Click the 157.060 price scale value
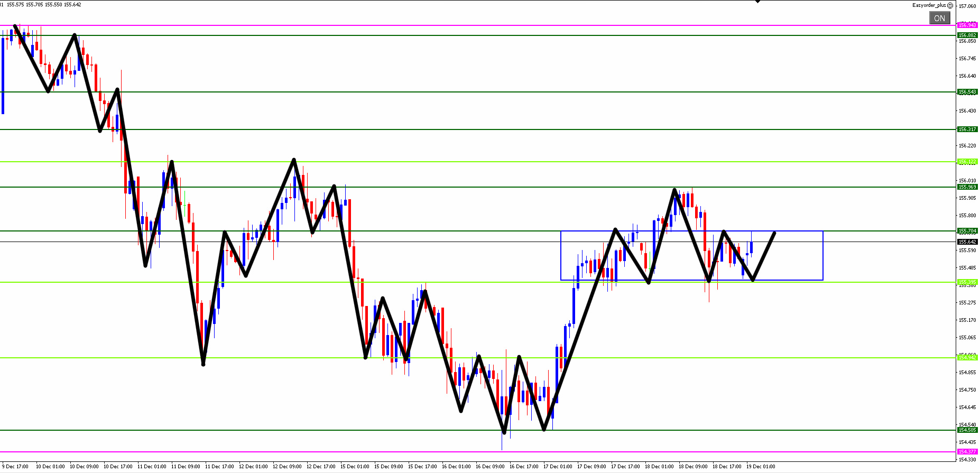This screenshot has width=980, height=473. pos(967,6)
